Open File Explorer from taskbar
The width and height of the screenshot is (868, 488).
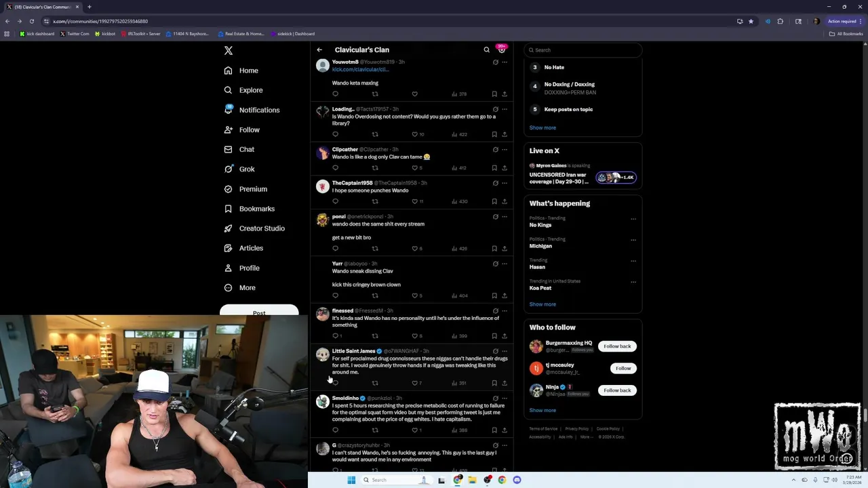coord(472,480)
